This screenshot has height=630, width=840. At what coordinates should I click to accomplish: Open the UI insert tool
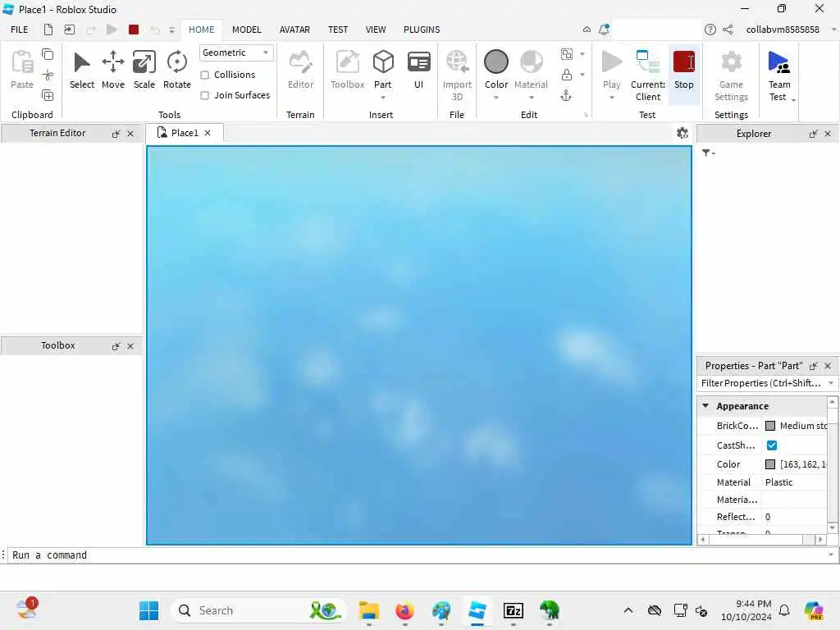pyautogui.click(x=418, y=70)
